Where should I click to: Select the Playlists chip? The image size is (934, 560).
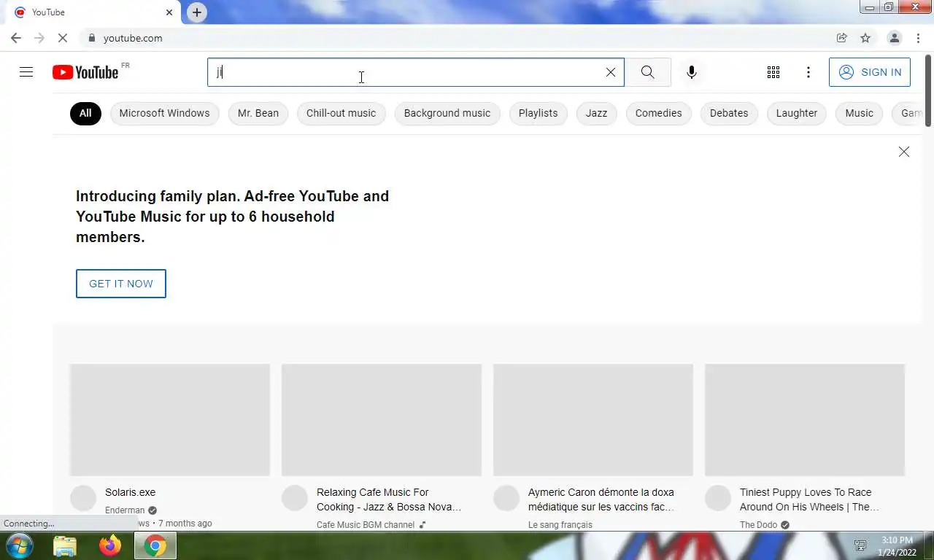538,113
